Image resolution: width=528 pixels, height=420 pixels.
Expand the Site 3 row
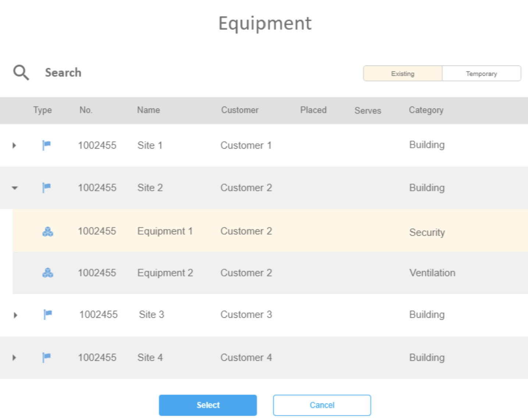(15, 315)
